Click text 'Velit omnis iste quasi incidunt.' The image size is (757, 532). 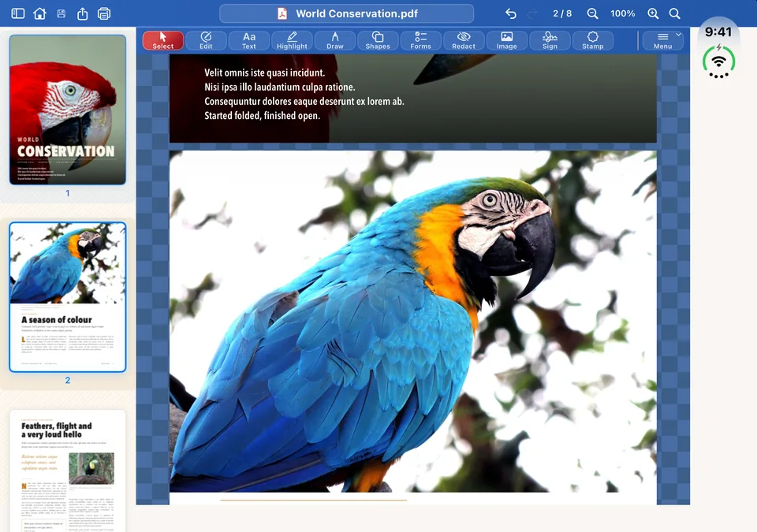265,73
